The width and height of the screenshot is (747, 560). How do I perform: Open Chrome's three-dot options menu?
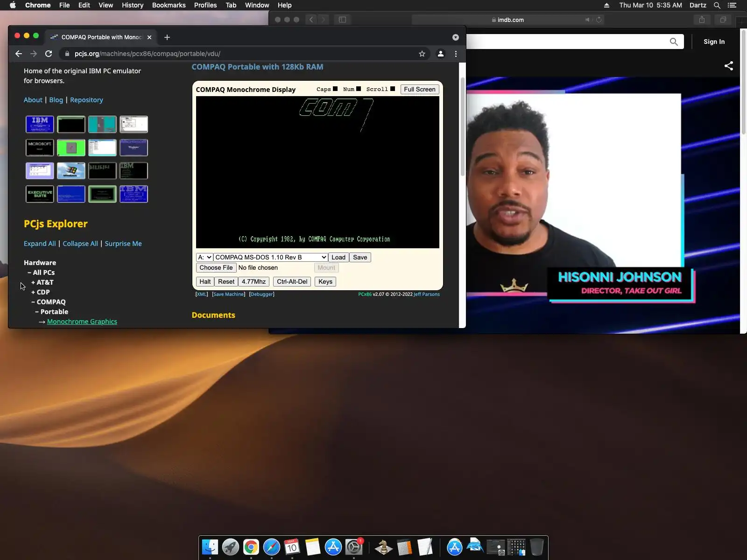456,54
